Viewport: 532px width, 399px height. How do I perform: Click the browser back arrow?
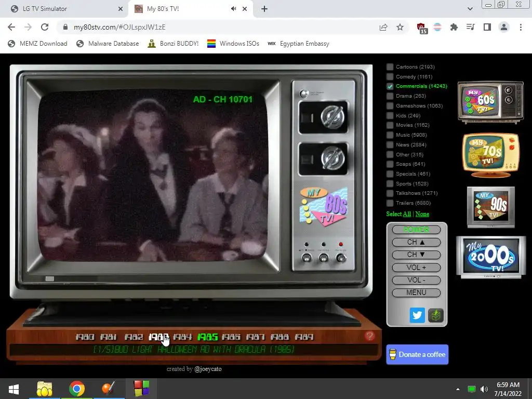tap(11, 27)
